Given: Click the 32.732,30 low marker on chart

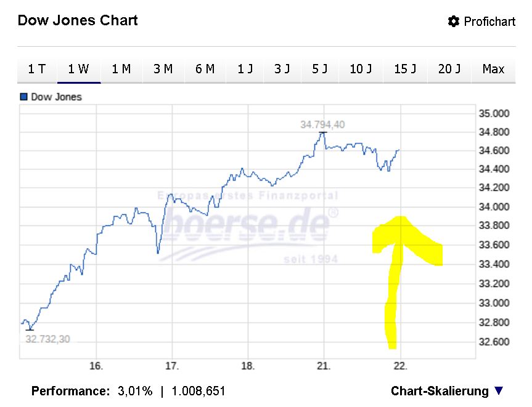Looking at the screenshot, I should pos(47,339).
